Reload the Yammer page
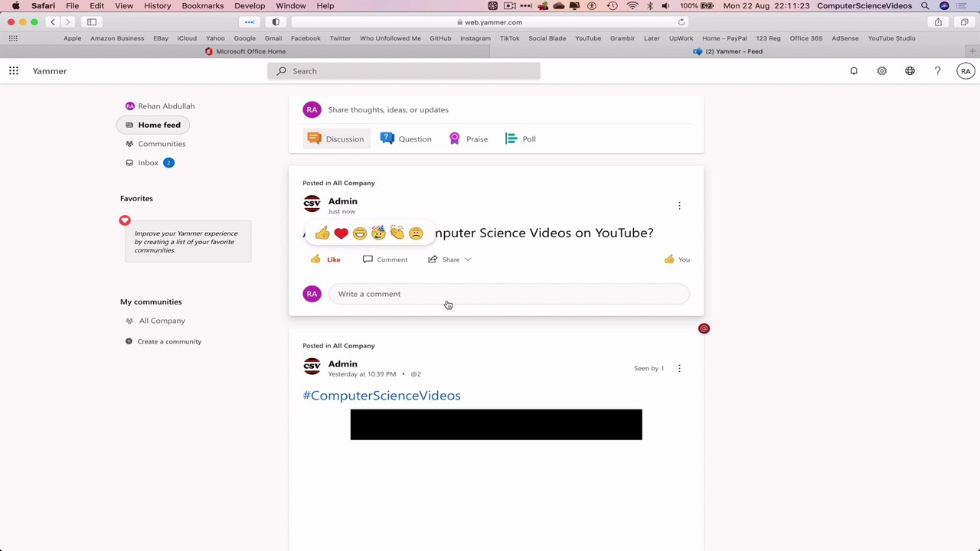The height and width of the screenshot is (551, 980). (x=681, y=22)
